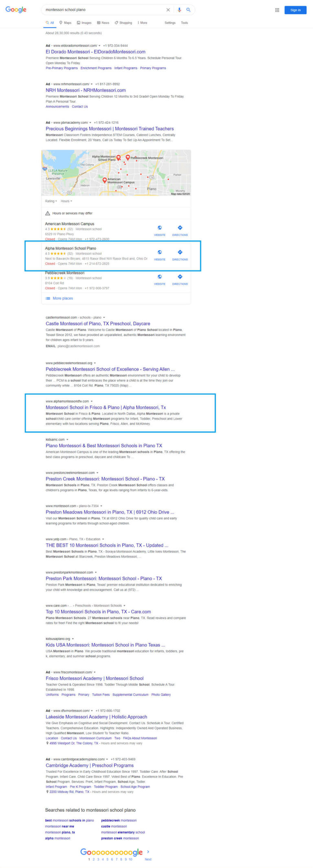313x868 pixels.
Task: Expand the More search types menu
Action: (x=142, y=23)
